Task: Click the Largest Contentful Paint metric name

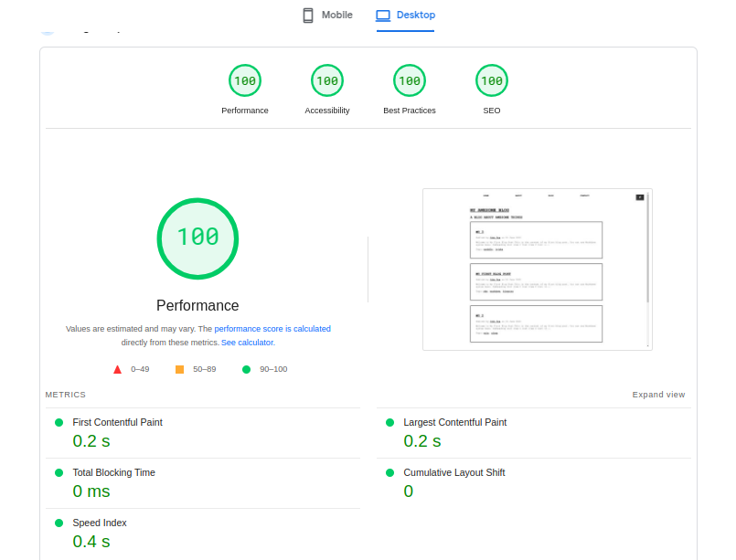Action: (454, 422)
